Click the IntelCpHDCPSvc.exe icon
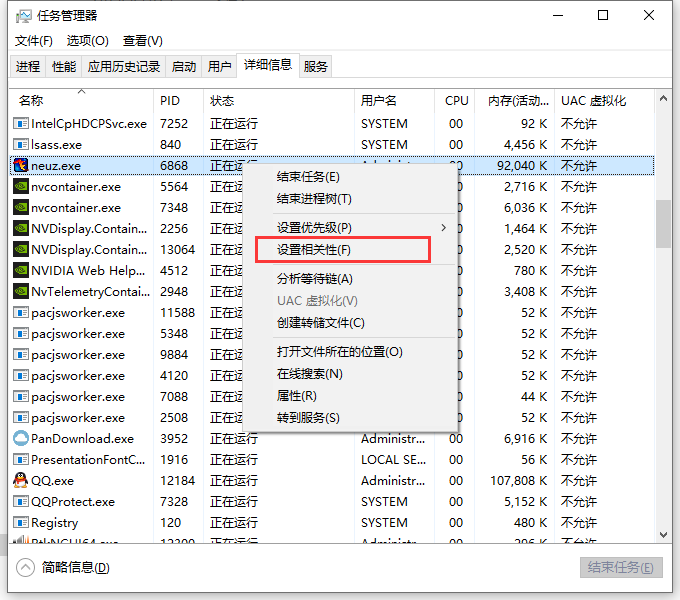 pos(20,124)
